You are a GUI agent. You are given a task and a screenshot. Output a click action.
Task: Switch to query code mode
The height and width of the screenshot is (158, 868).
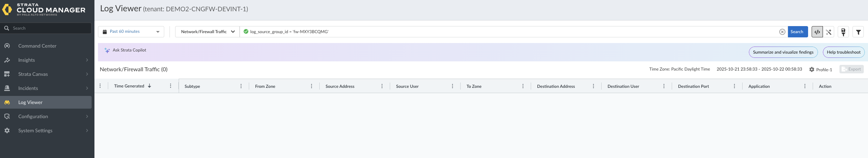[817, 32]
